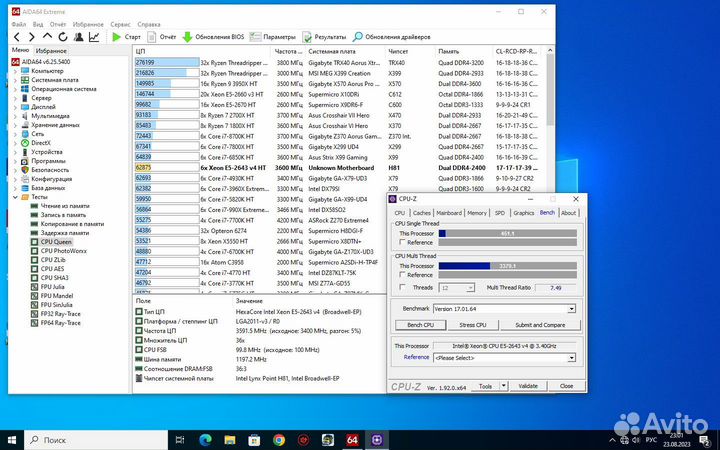Open the Benchmark version dropdown in CPU-Z
720x450 pixels.
[x=571, y=309]
